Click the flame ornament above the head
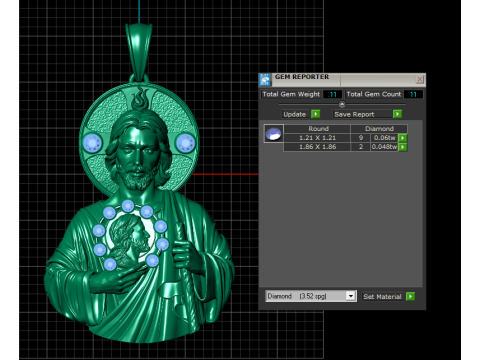 point(140,98)
